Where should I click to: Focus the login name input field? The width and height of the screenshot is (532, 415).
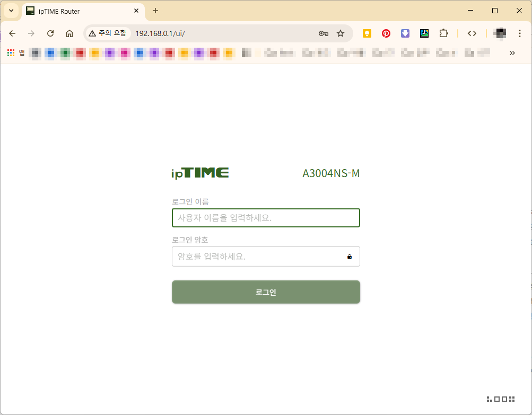click(x=266, y=218)
